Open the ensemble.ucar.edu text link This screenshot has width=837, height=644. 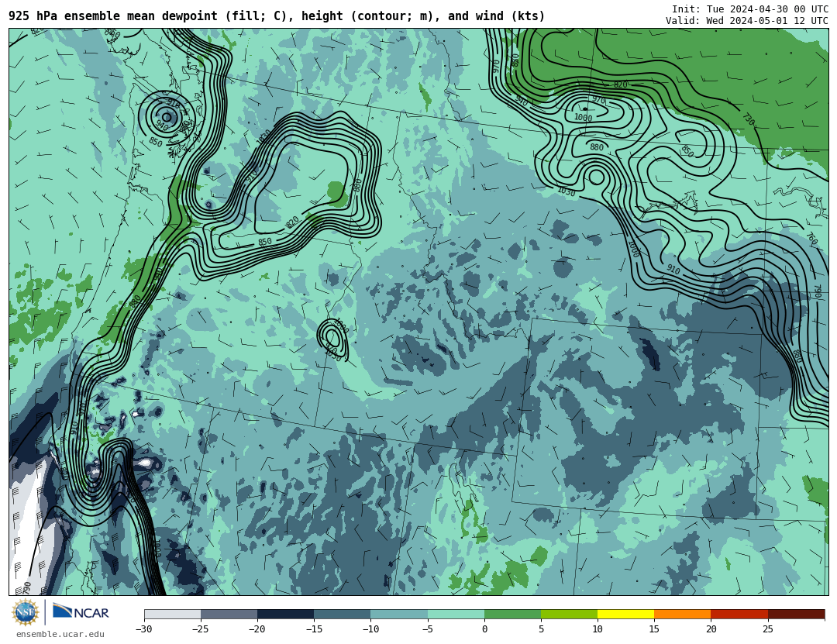[x=60, y=634]
